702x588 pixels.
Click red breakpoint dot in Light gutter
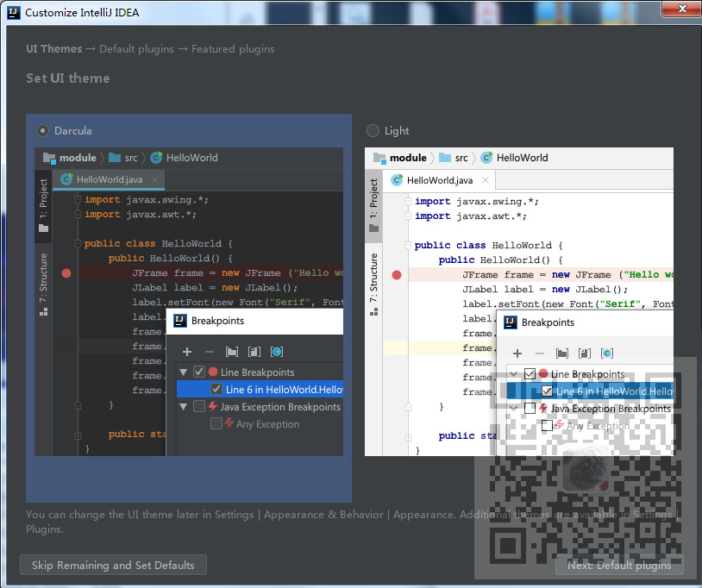397,275
